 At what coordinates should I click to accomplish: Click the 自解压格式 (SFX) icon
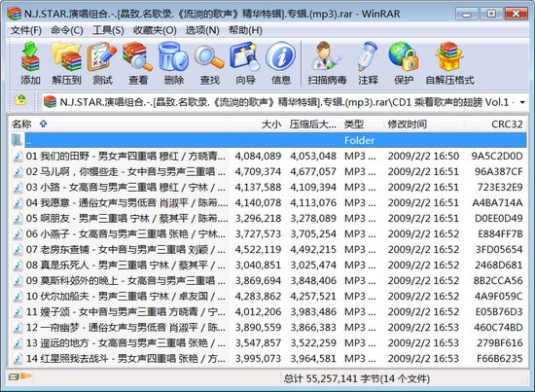pyautogui.click(x=449, y=56)
